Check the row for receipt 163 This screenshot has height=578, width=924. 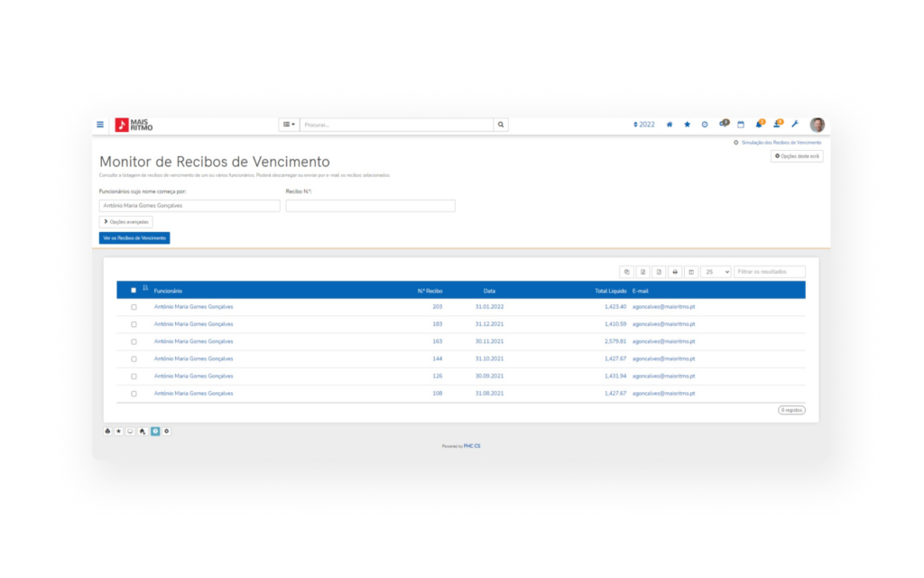[134, 341]
